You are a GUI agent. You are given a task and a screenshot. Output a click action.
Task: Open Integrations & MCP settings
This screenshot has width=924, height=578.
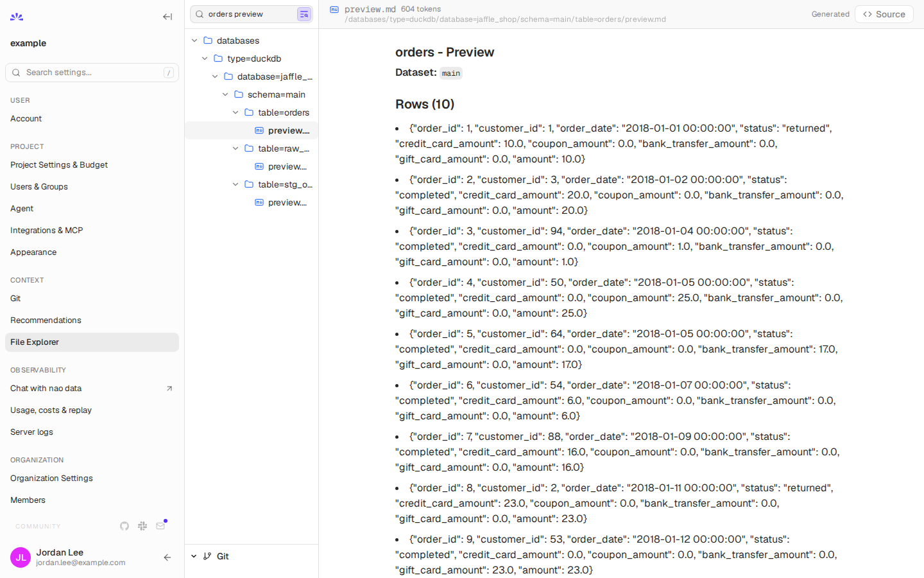coord(92,231)
